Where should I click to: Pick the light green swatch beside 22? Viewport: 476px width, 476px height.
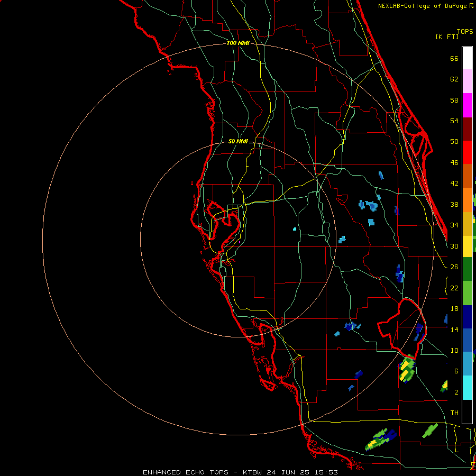click(x=467, y=293)
